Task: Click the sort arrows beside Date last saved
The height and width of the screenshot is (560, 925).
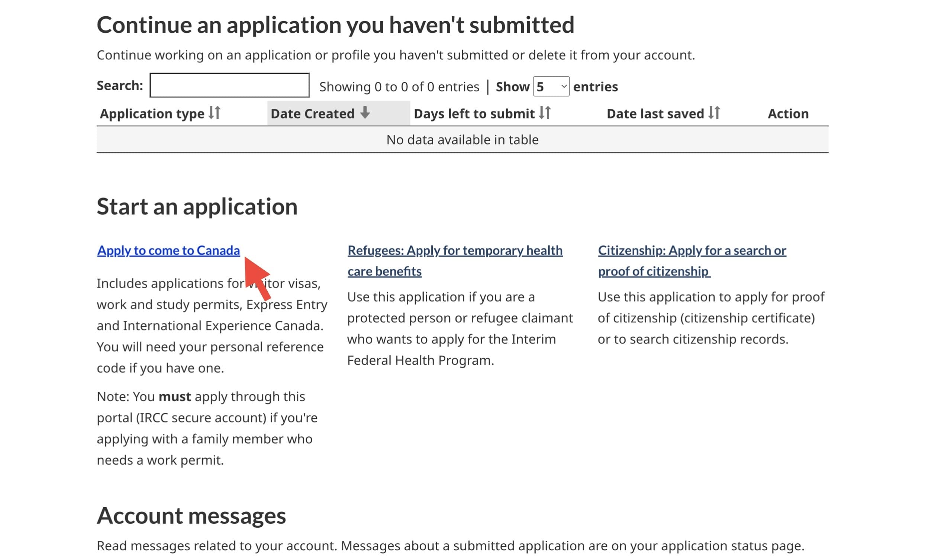Action: coord(714,113)
